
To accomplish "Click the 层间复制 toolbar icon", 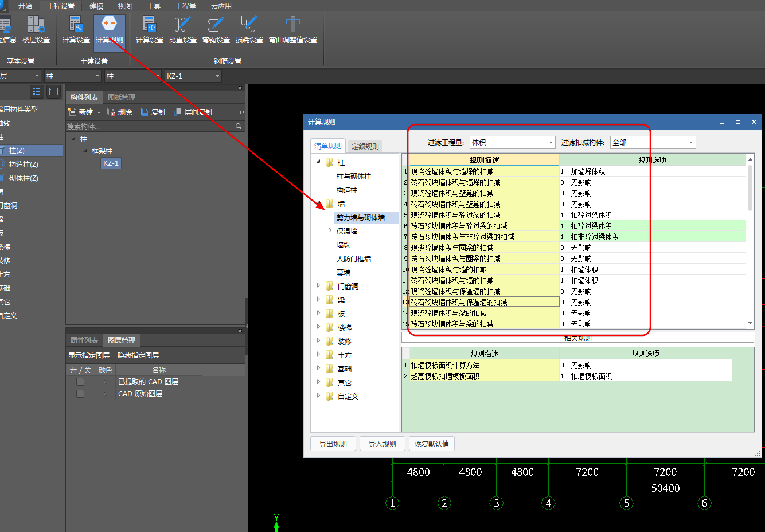I will point(178,112).
